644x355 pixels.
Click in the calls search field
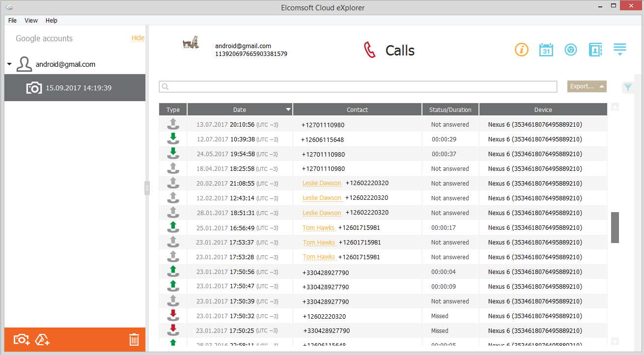tap(358, 86)
